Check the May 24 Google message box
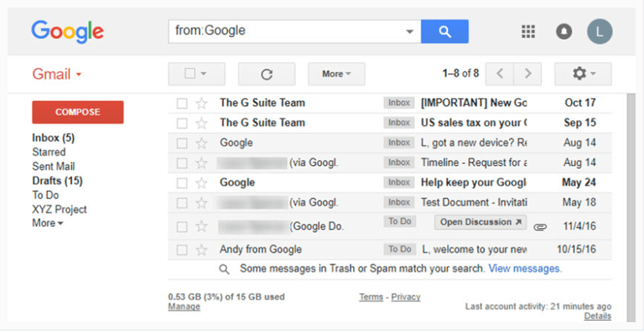The height and width of the screenshot is (332, 644). point(182,183)
